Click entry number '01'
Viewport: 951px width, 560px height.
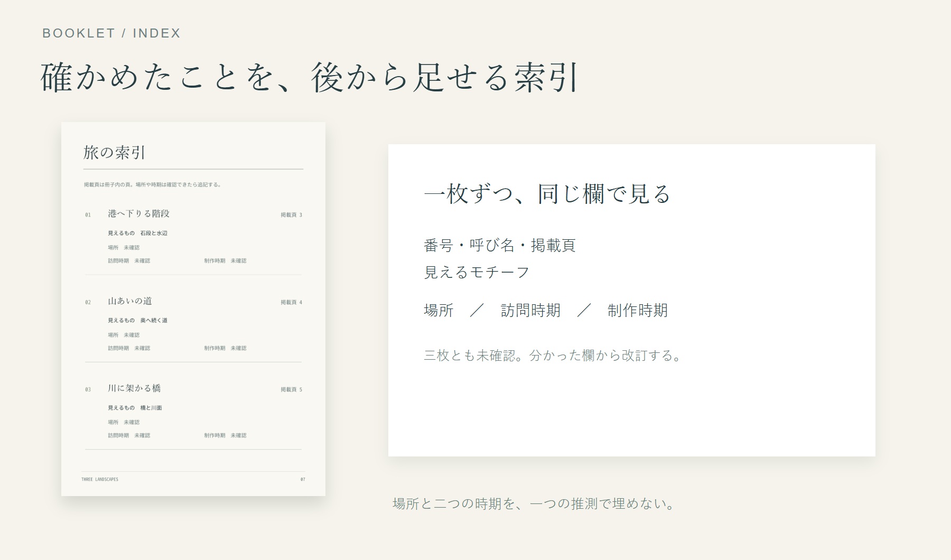[88, 215]
